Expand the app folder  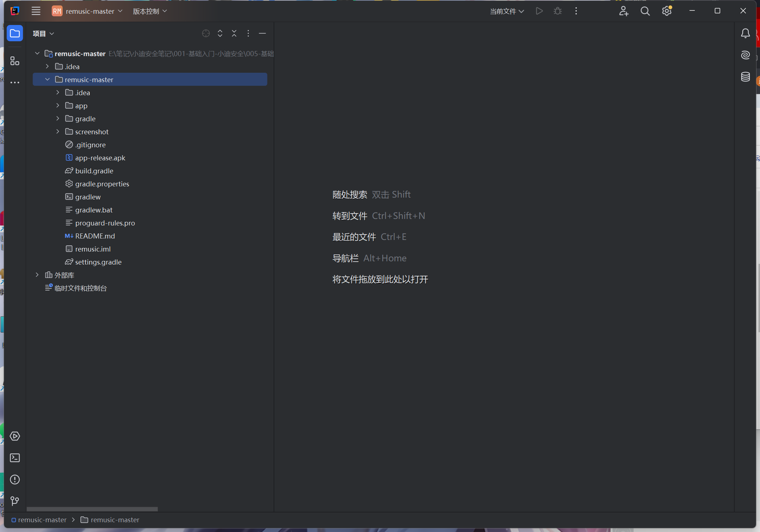(58, 106)
